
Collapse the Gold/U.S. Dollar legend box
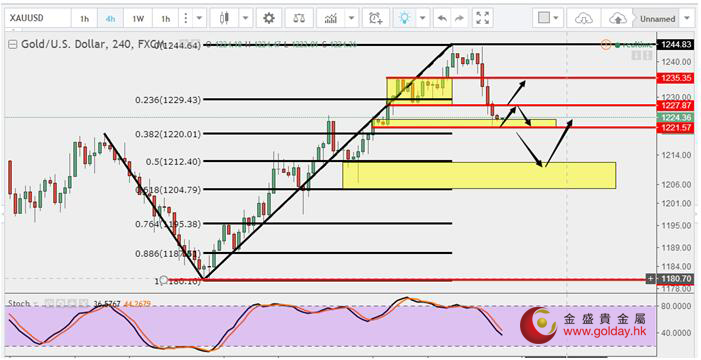(13, 44)
